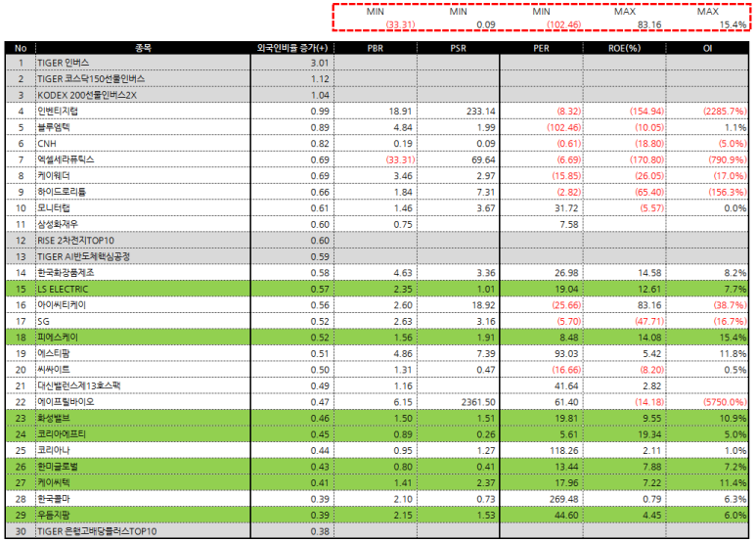Image resolution: width=756 pixels, height=542 pixels.
Task: Select the '코리아나' cell
Action: pos(143,450)
